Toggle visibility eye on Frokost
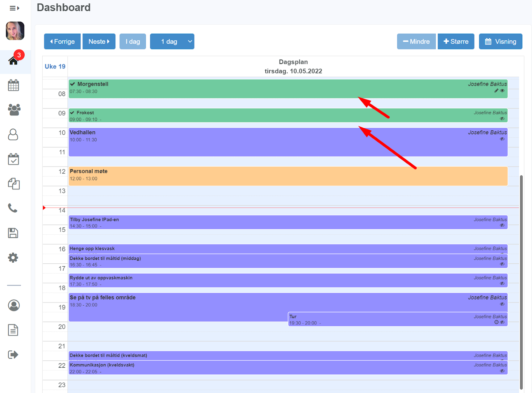Viewport: 532px width, 393px height. 502,119
